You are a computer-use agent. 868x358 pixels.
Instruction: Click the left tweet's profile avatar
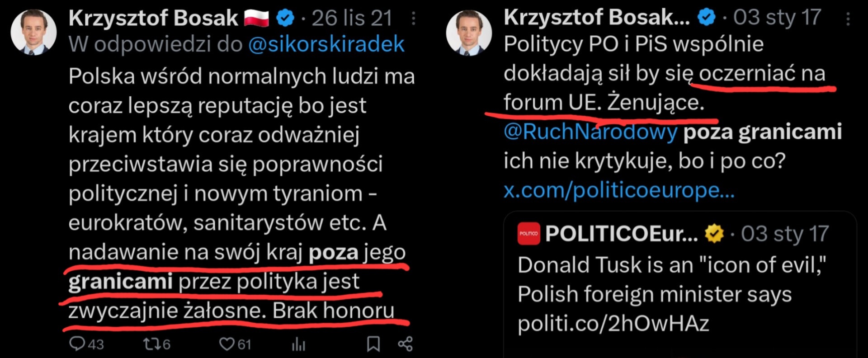point(33,32)
